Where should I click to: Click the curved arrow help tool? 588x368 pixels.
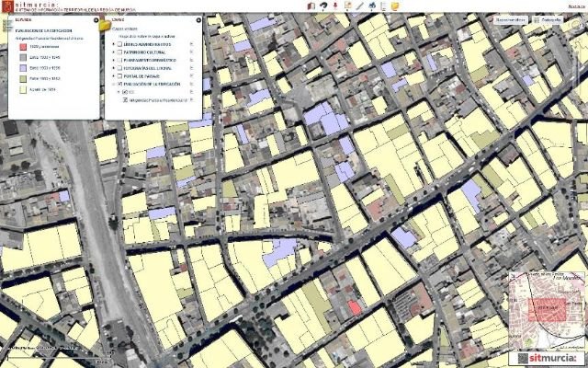pos(323,6)
